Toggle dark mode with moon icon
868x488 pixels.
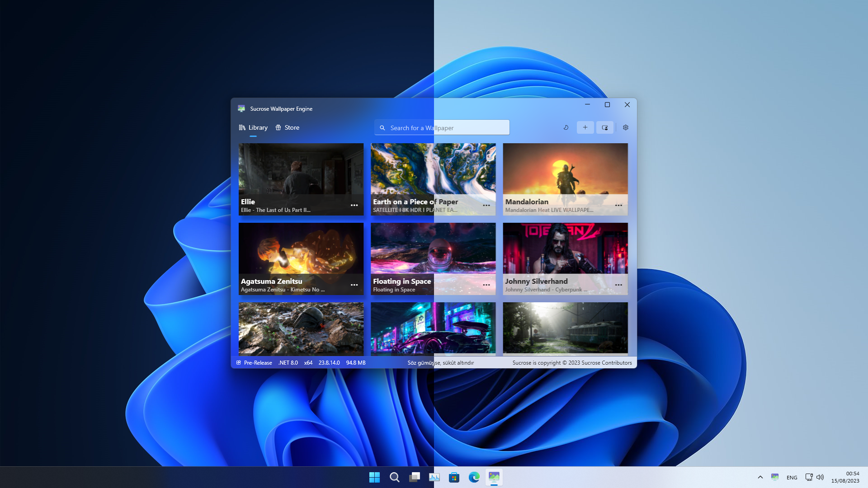[x=566, y=127]
